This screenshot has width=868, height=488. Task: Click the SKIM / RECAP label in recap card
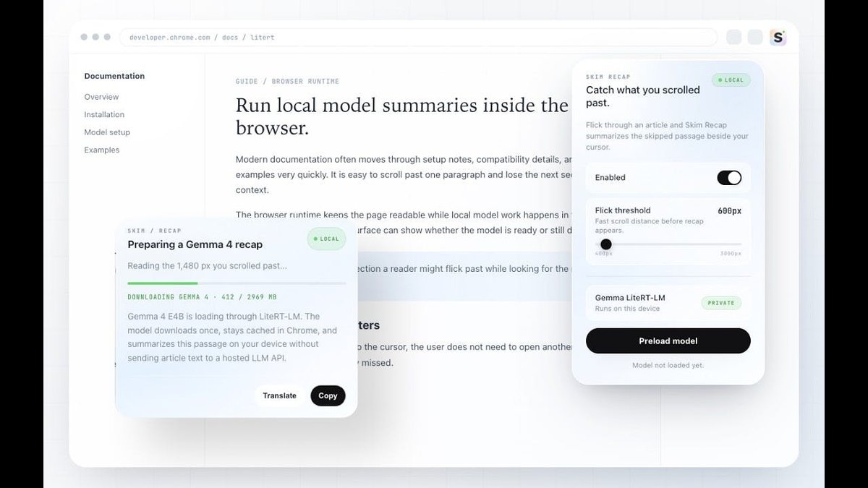click(x=155, y=231)
